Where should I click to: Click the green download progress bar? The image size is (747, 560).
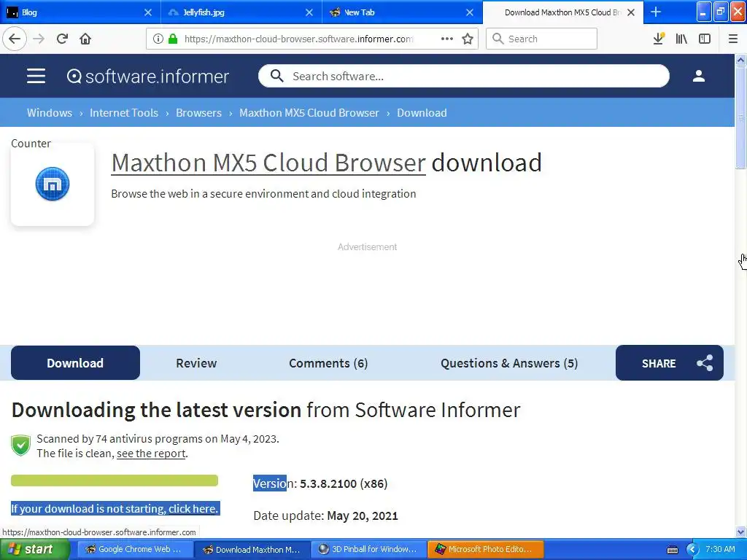click(115, 481)
